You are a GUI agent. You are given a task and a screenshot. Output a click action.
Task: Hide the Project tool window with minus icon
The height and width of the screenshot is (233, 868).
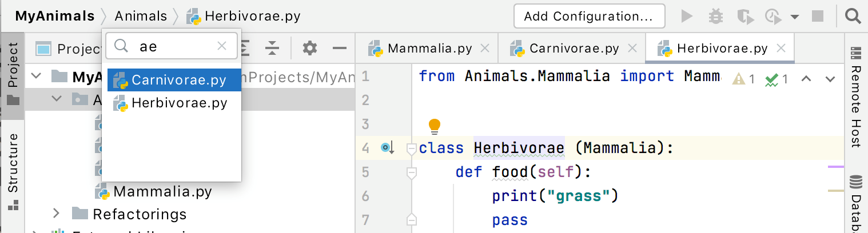coord(340,48)
